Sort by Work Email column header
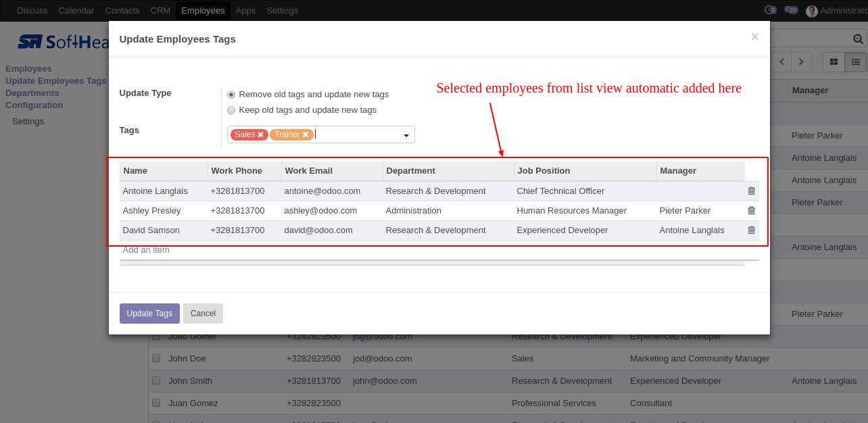This screenshot has height=423, width=868. click(x=332, y=171)
